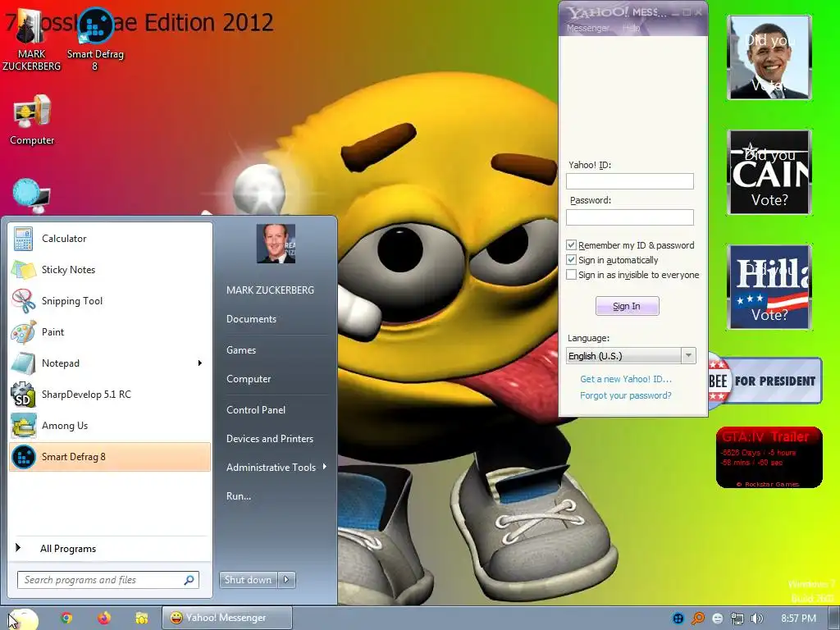Follow Get a new Yahoo! ID link
Image resolution: width=840 pixels, height=630 pixels.
(x=625, y=379)
